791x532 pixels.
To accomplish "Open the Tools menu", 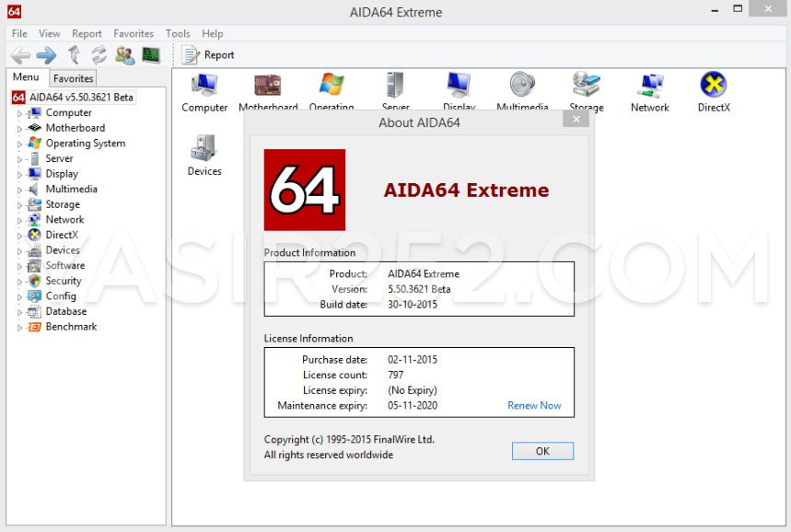I will pos(178,33).
